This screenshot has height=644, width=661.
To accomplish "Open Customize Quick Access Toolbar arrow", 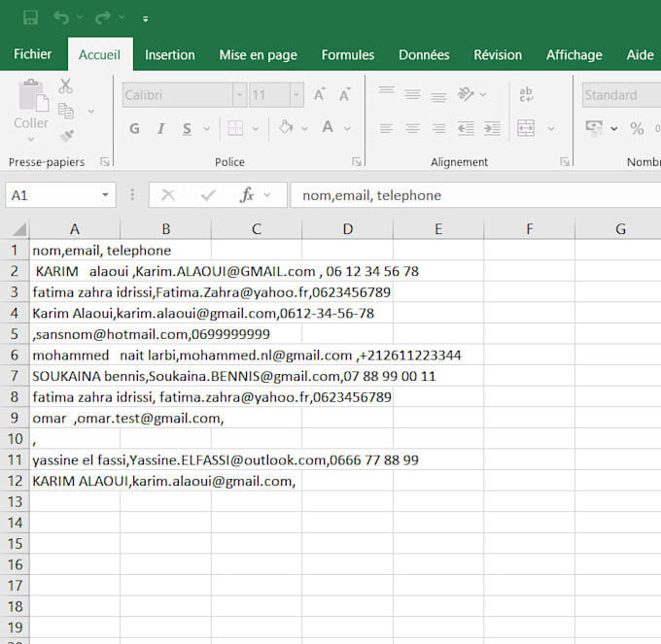I will [x=146, y=19].
